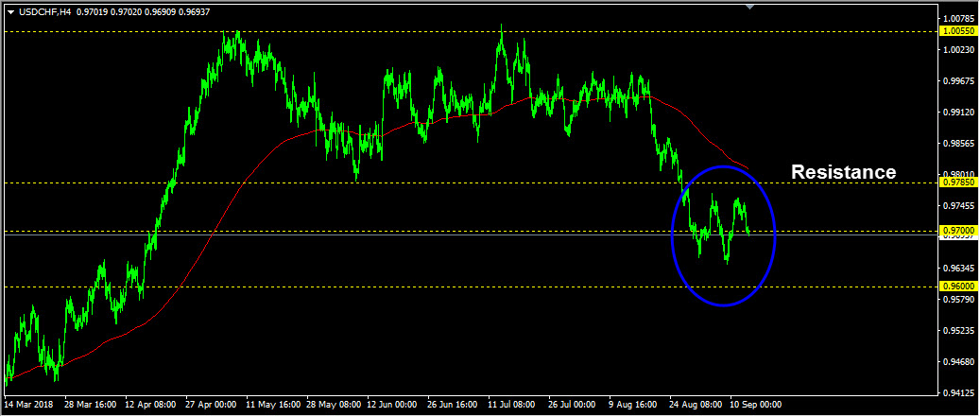Click the 0.99675 price axis label

pyautogui.click(x=959, y=80)
